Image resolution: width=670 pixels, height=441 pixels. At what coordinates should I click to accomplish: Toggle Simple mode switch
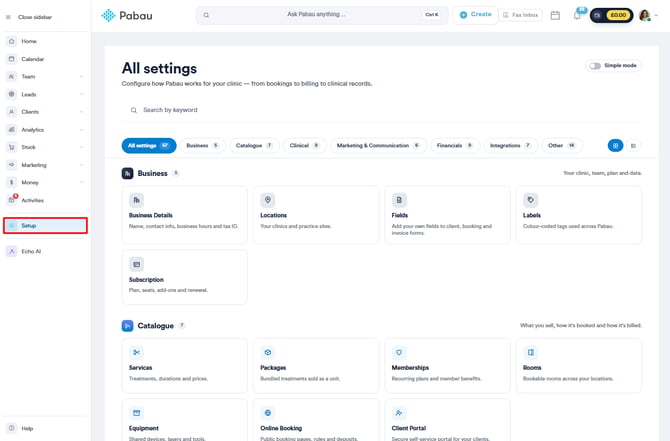point(595,66)
